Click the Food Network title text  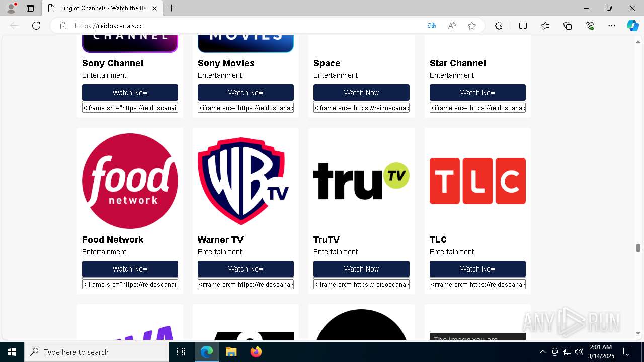tap(113, 240)
